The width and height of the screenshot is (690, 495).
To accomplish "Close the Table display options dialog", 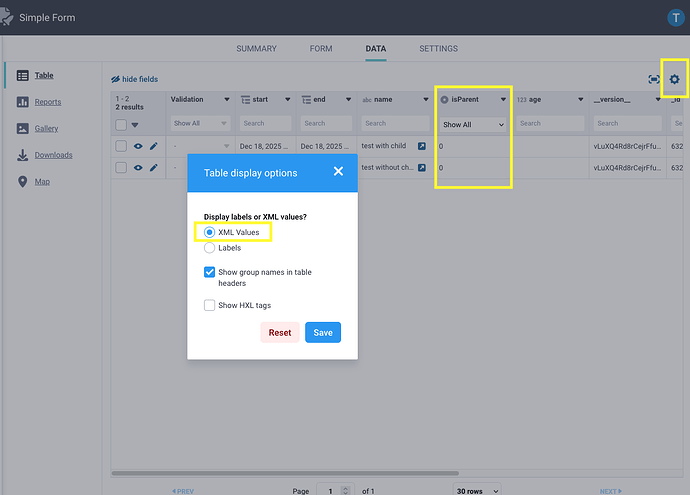I will tap(338, 172).
